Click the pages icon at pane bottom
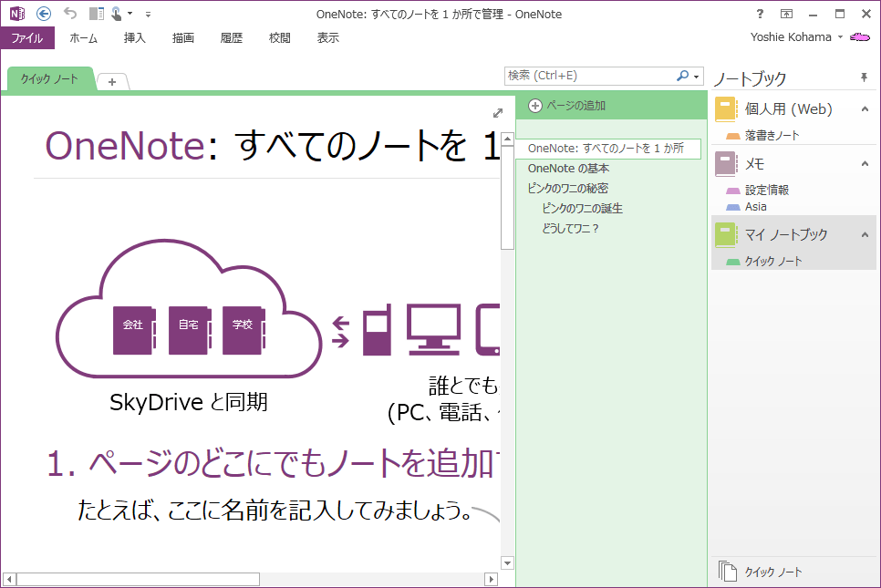 point(727,572)
